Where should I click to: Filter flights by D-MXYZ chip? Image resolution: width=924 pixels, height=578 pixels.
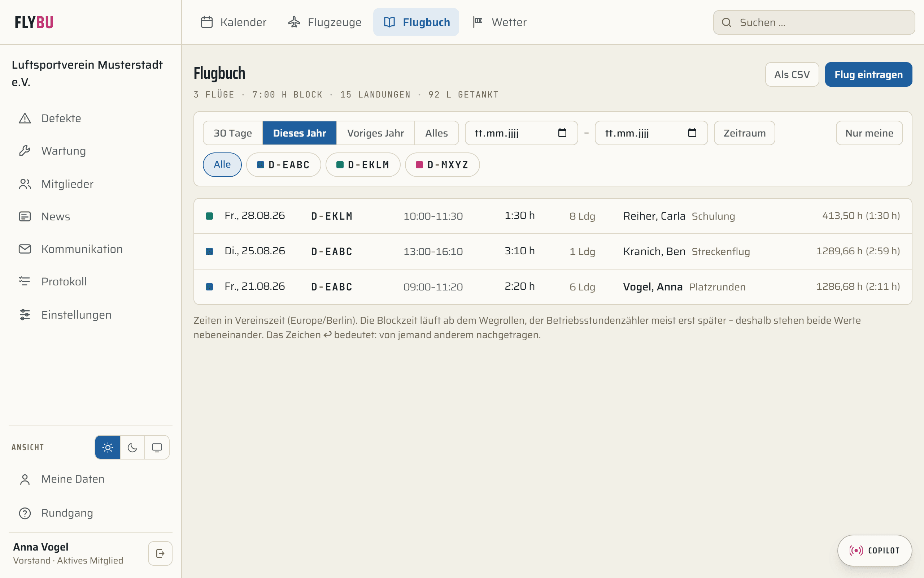point(442,165)
